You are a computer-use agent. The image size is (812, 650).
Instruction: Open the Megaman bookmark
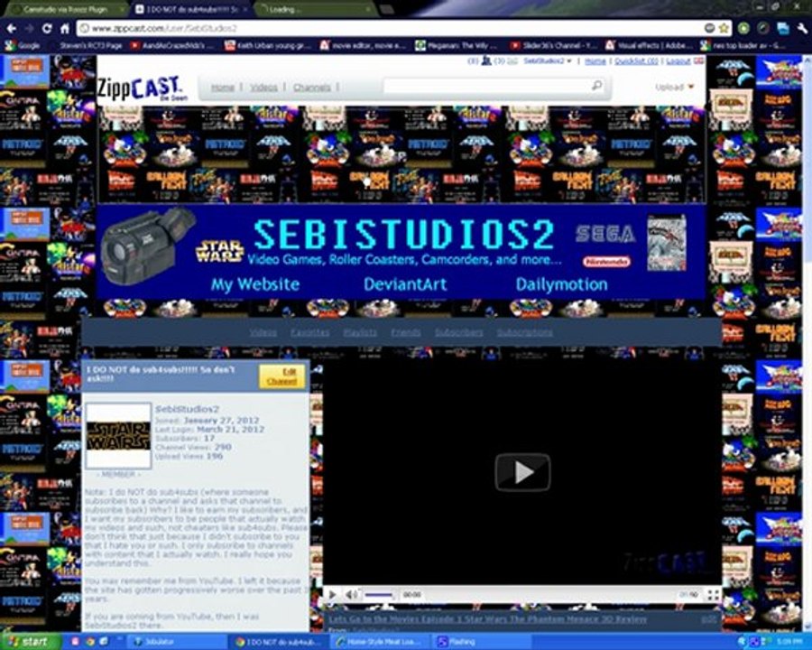[x=457, y=46]
